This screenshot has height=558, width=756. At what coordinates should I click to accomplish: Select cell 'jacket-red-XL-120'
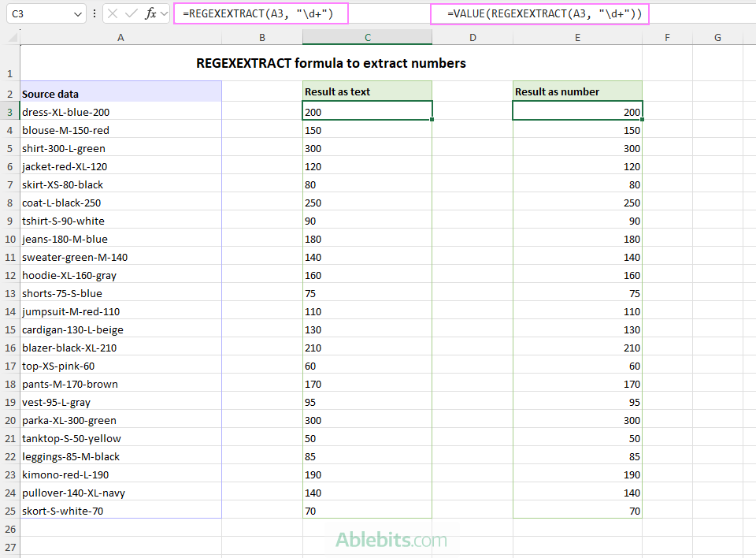click(120, 166)
